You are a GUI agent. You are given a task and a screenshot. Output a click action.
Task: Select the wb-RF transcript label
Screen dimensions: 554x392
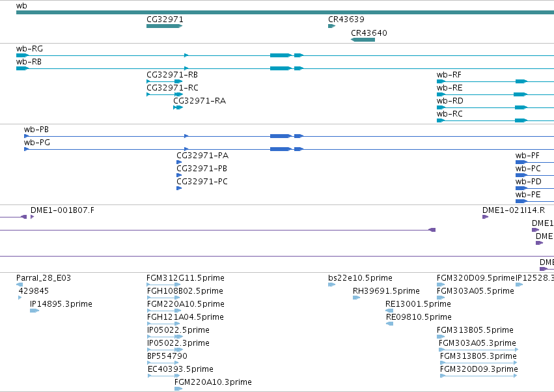[449, 75]
